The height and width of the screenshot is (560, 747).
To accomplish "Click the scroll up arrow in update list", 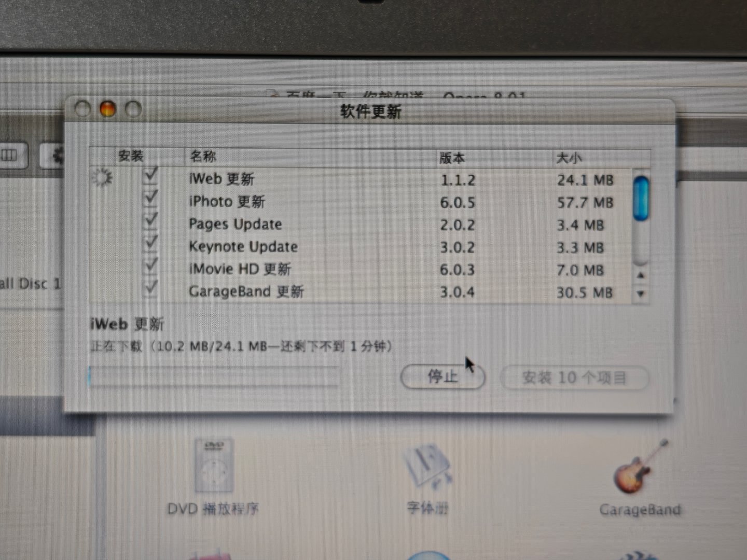I will click(x=641, y=275).
